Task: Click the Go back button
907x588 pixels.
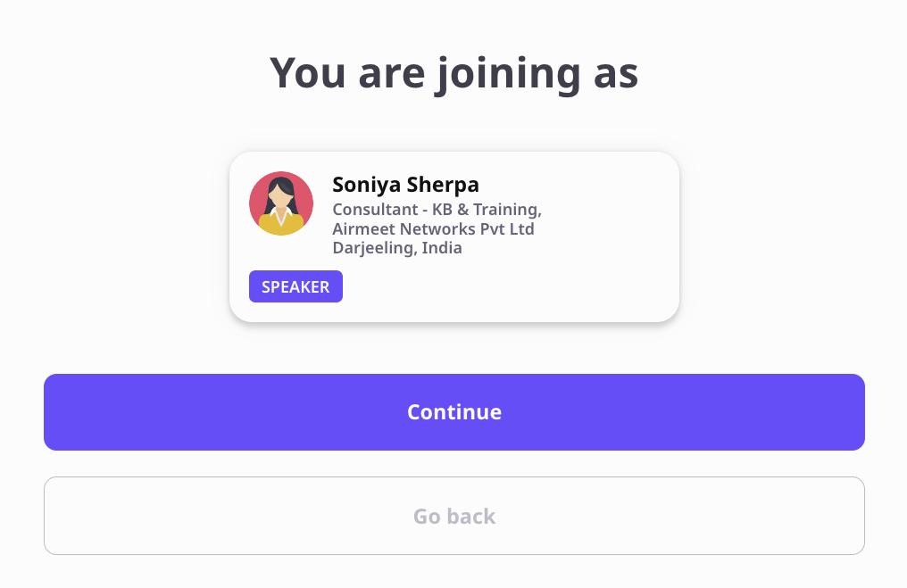Action: [454, 516]
